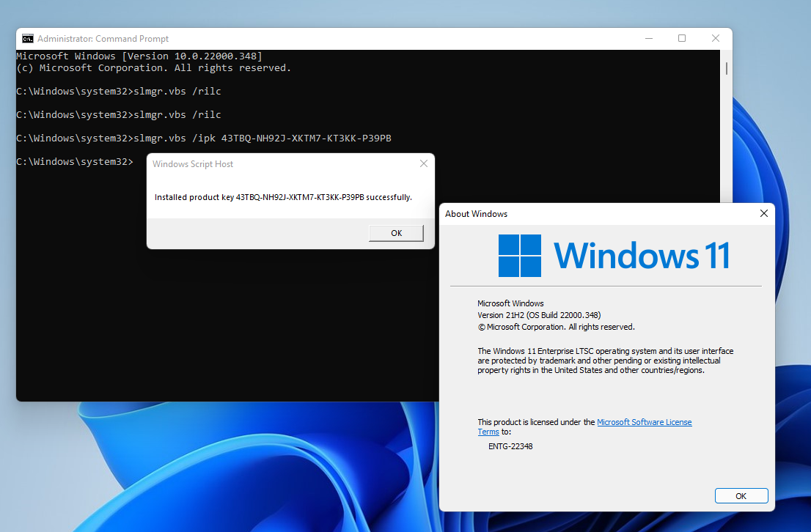Click the second slmgr.vbs /rilc line
This screenshot has height=532, width=811.
[119, 115]
